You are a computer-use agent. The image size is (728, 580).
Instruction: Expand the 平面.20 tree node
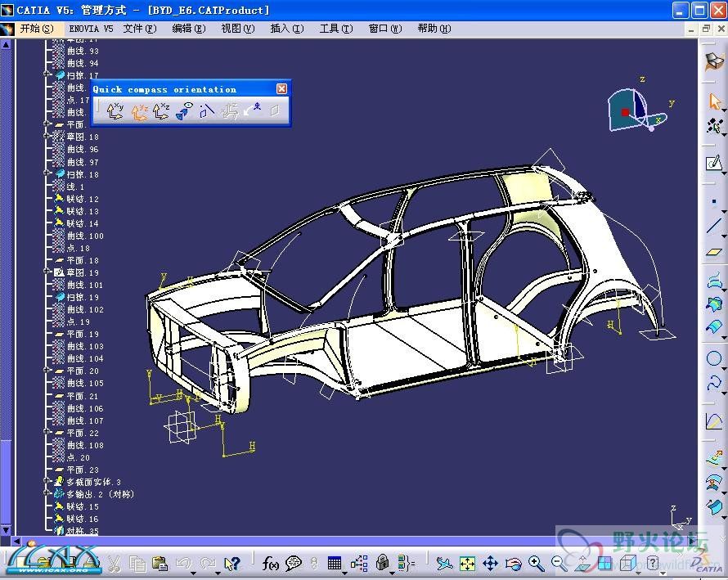pyautogui.click(x=47, y=371)
